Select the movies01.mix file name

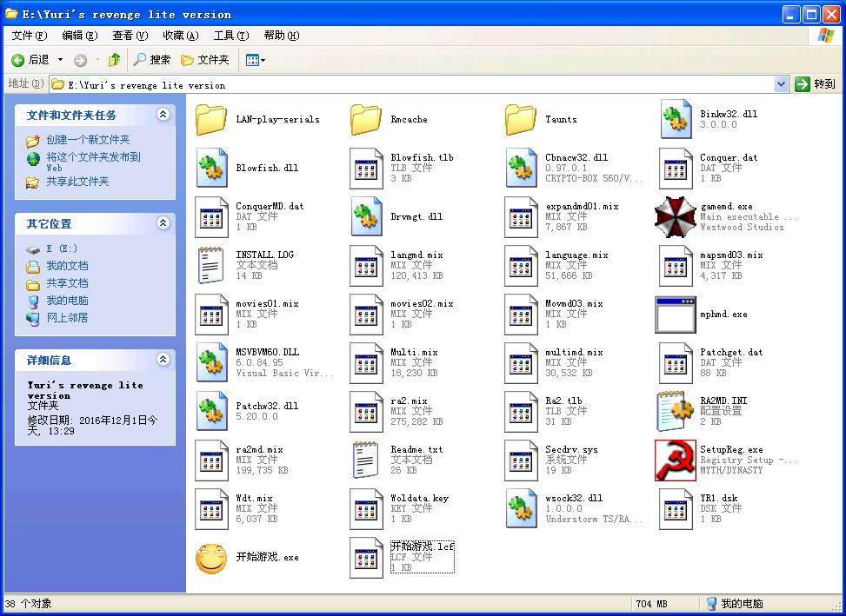[267, 304]
